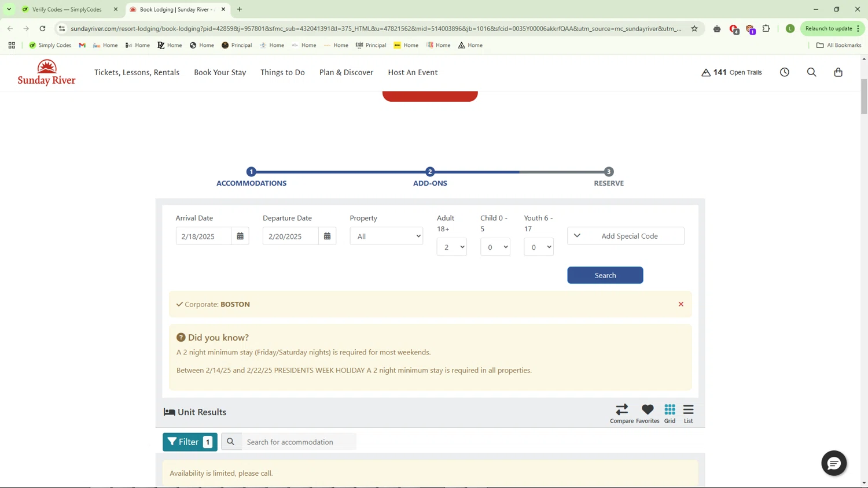Viewport: 868px width, 488px height.
Task: Open the Host An Event menu
Action: 413,72
